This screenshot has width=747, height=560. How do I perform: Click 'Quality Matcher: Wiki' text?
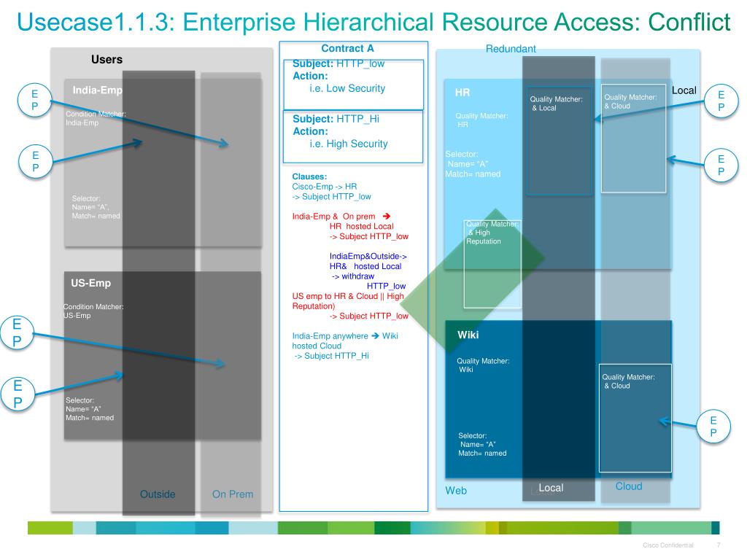coord(483,365)
